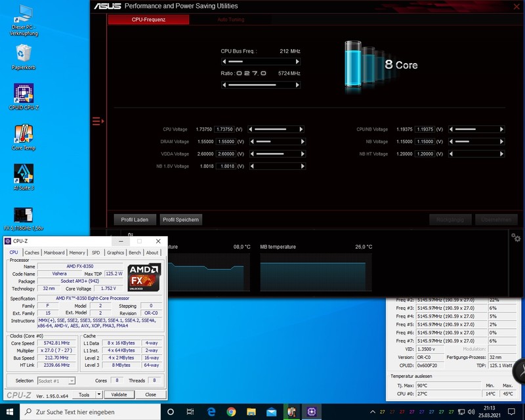Click the Übernehmen button

(x=496, y=220)
